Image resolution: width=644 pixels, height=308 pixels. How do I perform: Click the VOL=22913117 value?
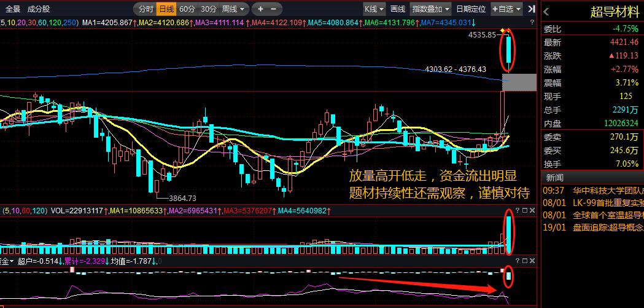[77, 211]
